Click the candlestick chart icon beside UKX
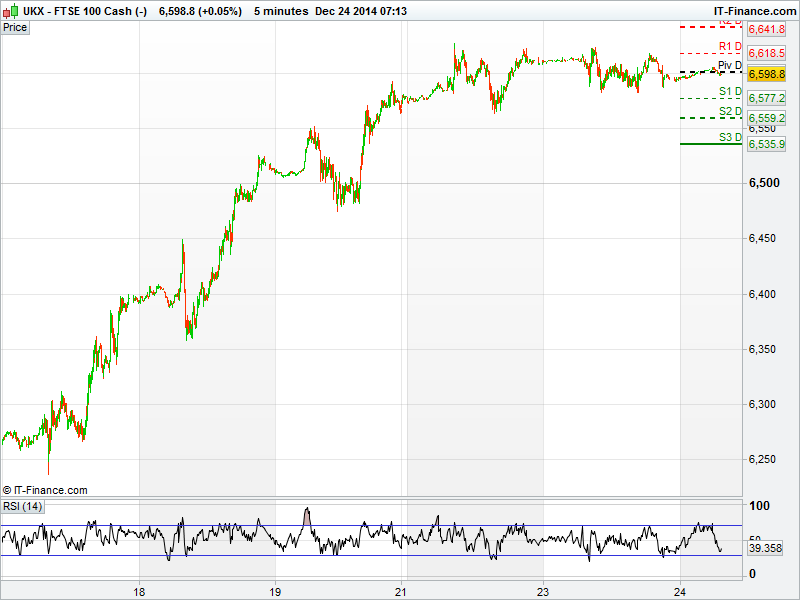The height and width of the screenshot is (600, 800). (x=10, y=11)
